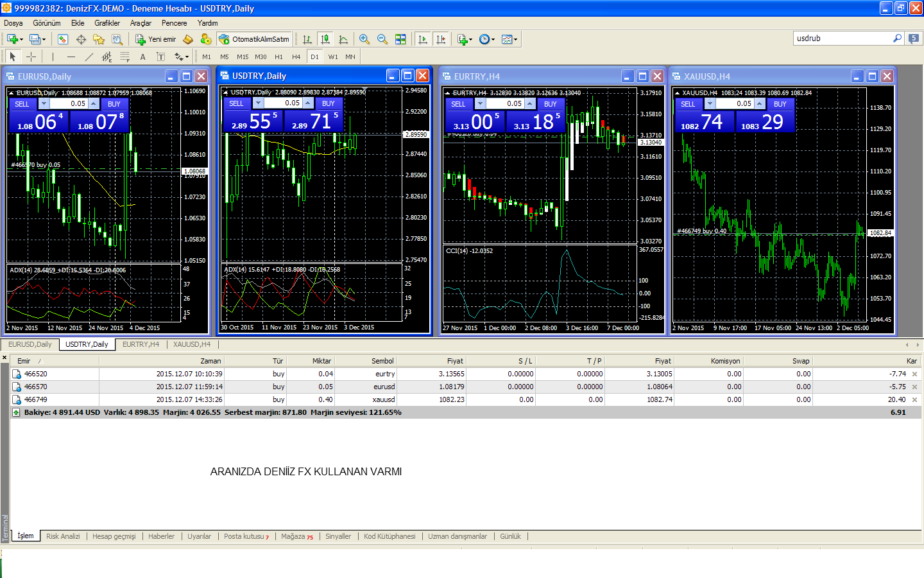Draw a horizontal line tool
The image size is (924, 578).
(71, 57)
